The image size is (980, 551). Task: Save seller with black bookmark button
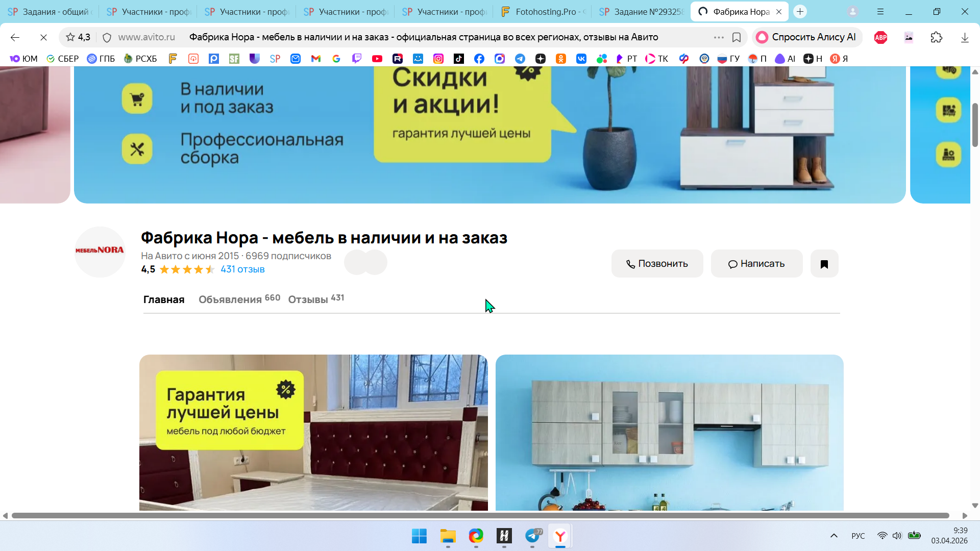click(x=824, y=264)
